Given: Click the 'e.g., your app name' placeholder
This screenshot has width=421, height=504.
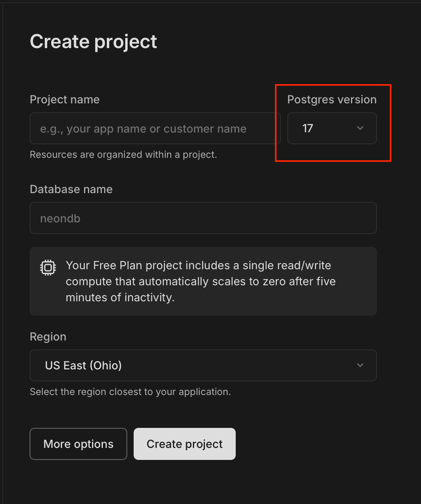Looking at the screenshot, I should 143,129.
